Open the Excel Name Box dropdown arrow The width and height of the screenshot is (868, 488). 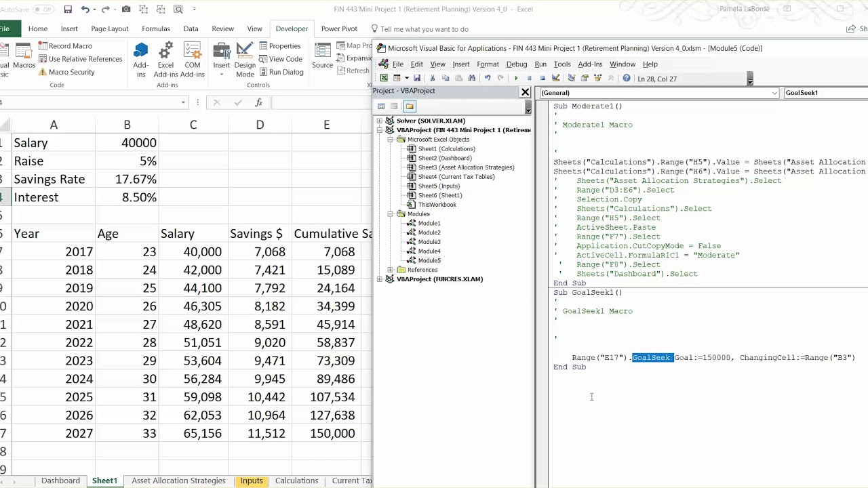pos(183,102)
